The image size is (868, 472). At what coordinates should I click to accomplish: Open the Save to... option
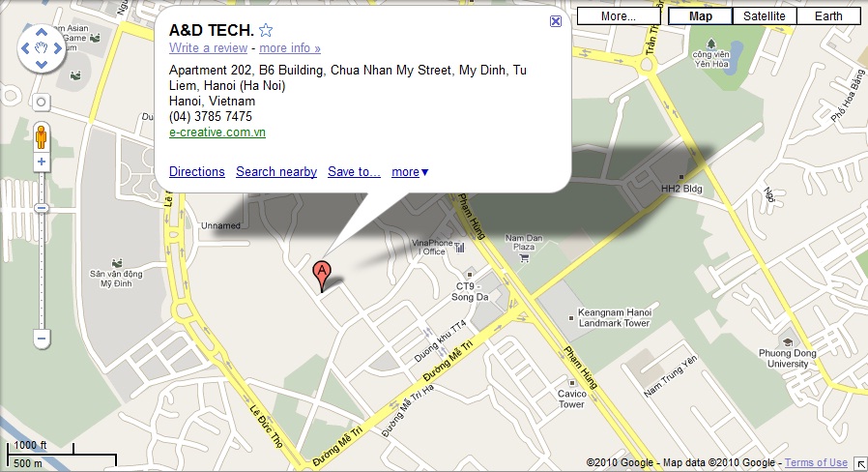355,172
